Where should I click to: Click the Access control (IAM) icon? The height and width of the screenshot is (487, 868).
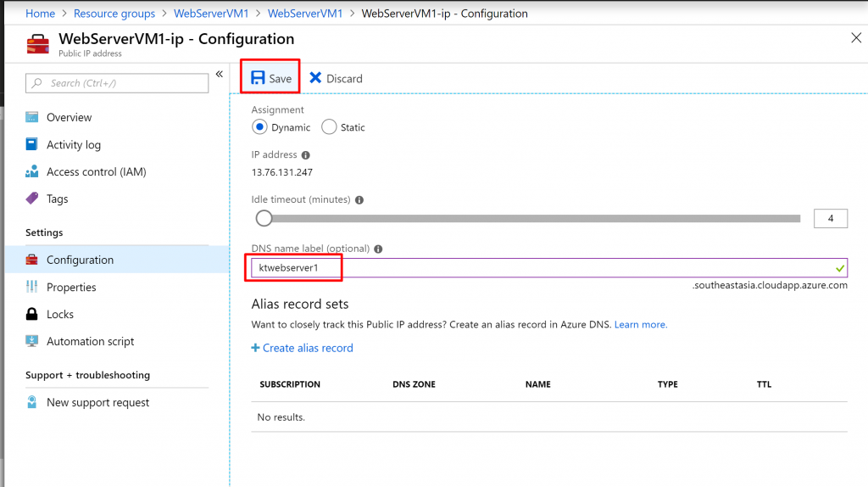(32, 171)
